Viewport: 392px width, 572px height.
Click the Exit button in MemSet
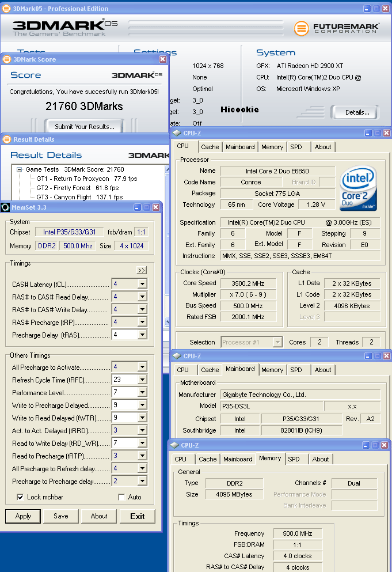138,516
